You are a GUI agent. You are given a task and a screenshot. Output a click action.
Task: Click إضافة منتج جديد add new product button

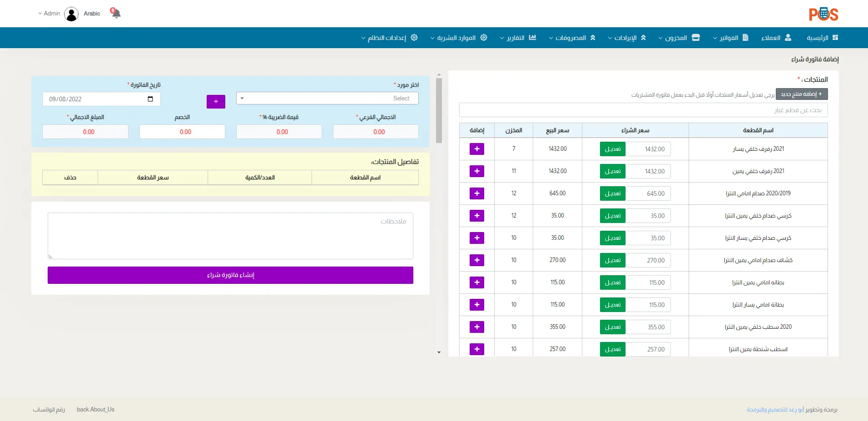pyautogui.click(x=801, y=94)
